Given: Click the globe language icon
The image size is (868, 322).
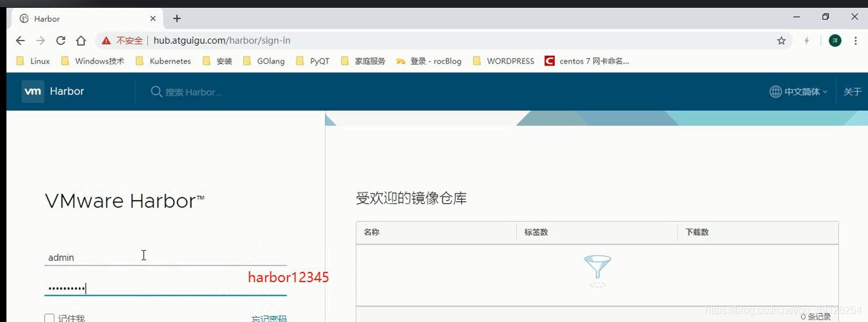Looking at the screenshot, I should 775,92.
